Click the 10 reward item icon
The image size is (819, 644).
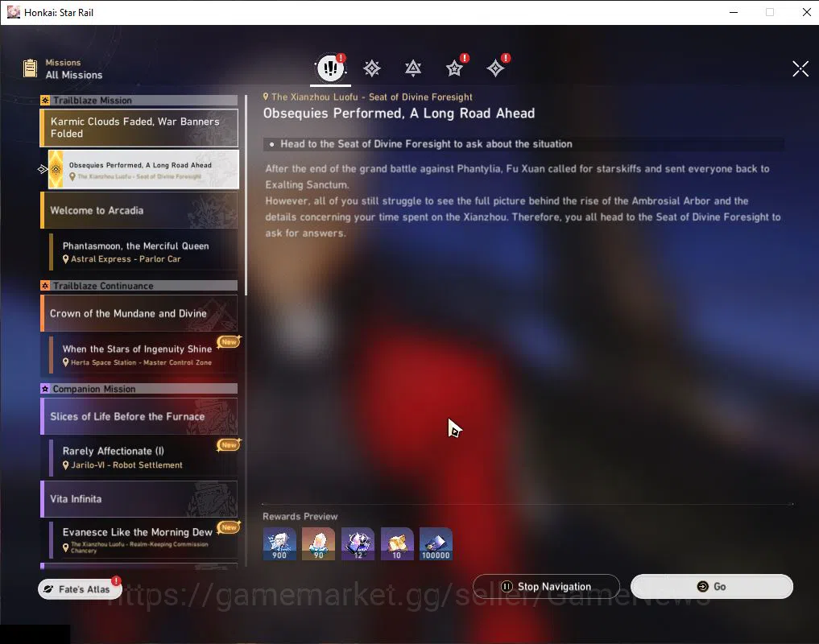pos(397,543)
